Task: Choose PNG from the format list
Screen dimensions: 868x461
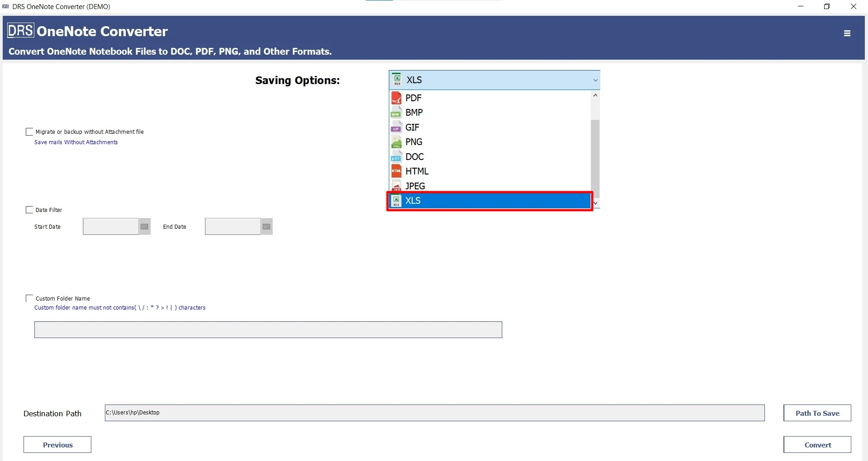Action: 490,142
